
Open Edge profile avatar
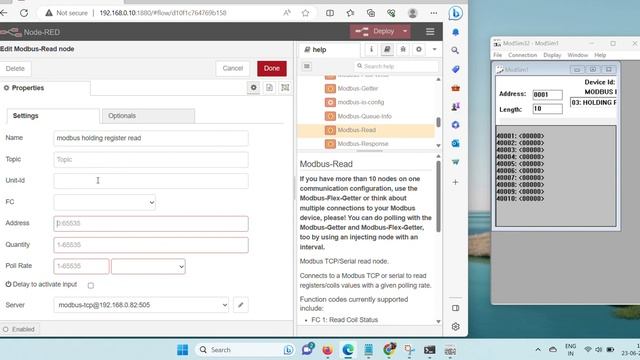click(413, 13)
